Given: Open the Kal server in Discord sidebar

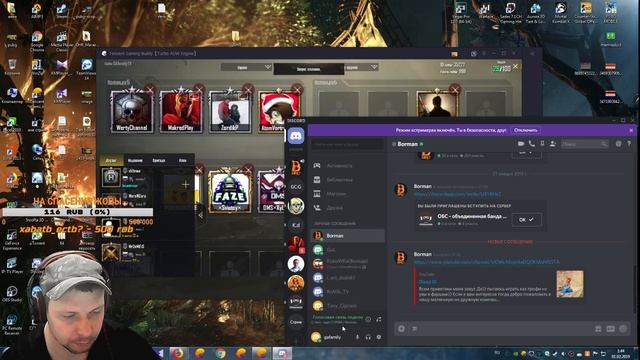Looking at the screenshot, I should click(296, 225).
